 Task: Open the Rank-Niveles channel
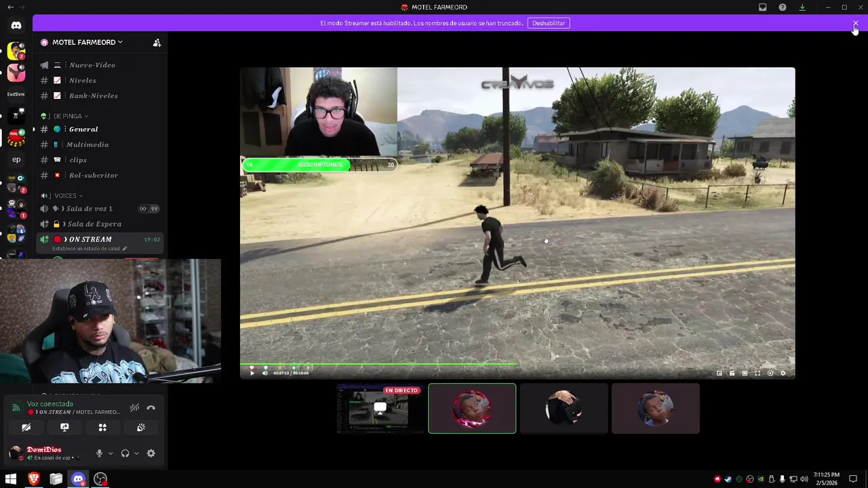click(x=100, y=96)
